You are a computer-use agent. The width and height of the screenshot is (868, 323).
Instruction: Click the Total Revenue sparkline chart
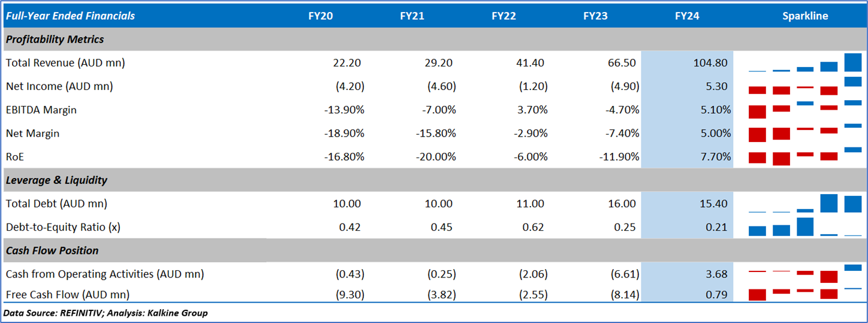point(804,63)
